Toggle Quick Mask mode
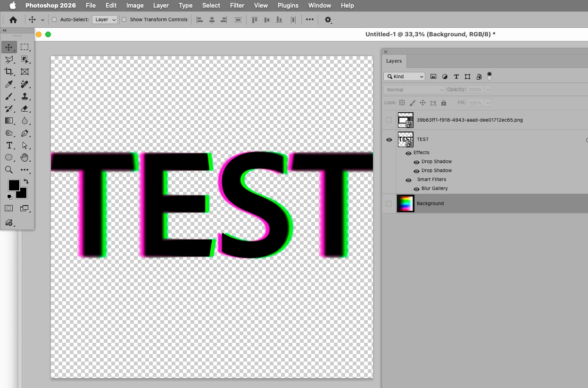Image resolution: width=588 pixels, height=388 pixels. [9, 208]
